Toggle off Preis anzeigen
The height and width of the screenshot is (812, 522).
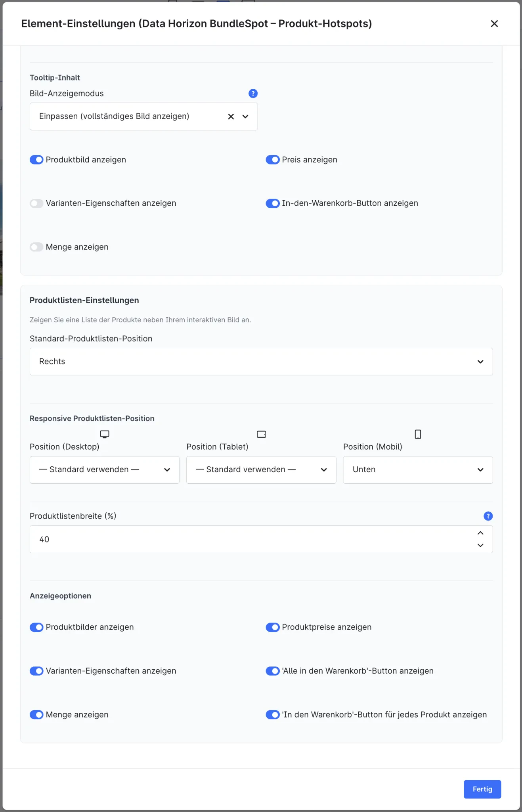coord(273,160)
